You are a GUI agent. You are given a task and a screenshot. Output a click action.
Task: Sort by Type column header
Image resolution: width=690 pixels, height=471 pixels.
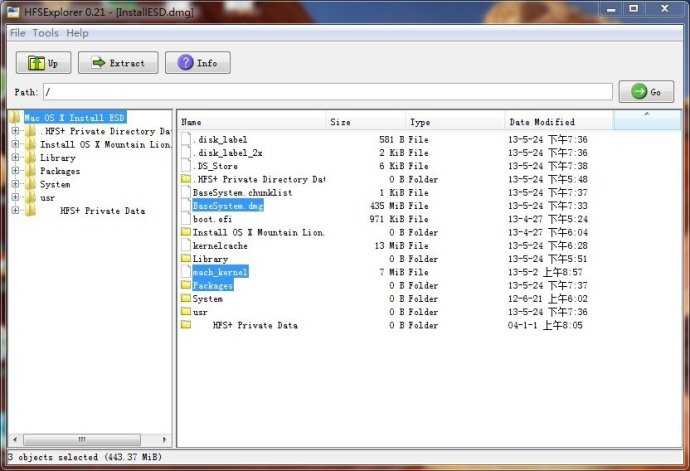(455, 122)
